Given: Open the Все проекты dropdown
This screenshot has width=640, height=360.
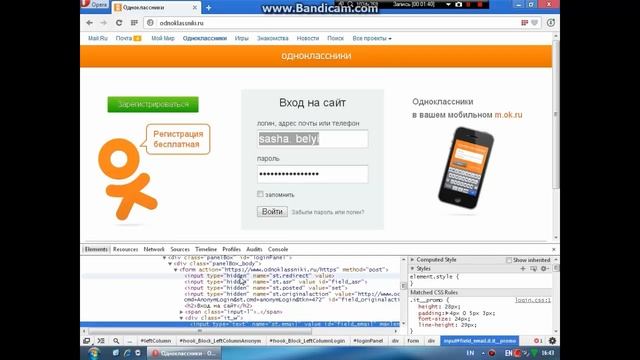Looking at the screenshot, I should pyautogui.click(x=372, y=38).
